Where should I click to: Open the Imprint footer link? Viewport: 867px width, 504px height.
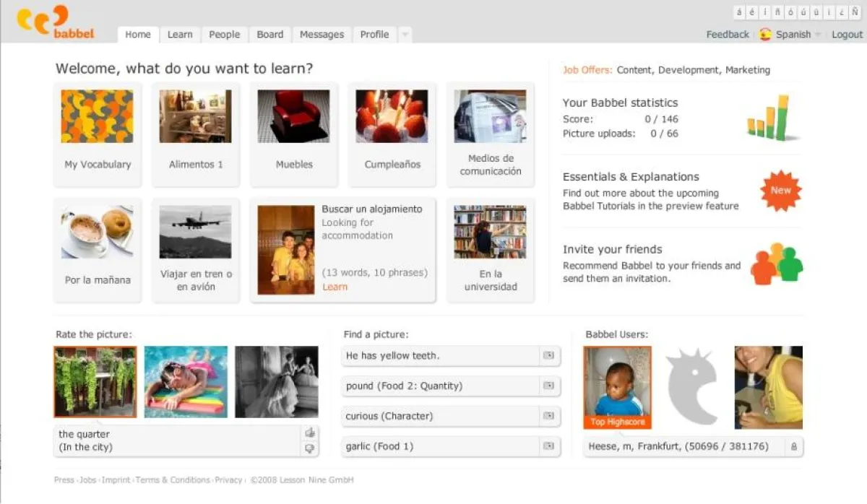[116, 479]
